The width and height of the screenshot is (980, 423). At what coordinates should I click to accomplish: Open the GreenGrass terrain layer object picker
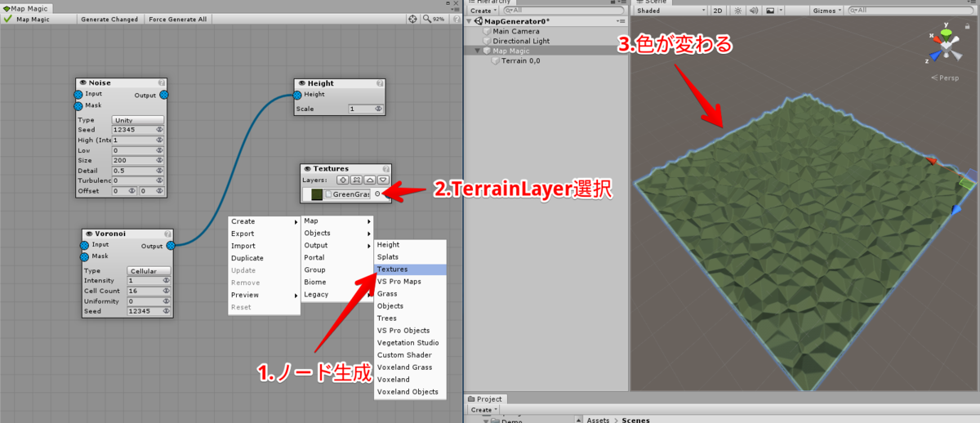point(377,194)
